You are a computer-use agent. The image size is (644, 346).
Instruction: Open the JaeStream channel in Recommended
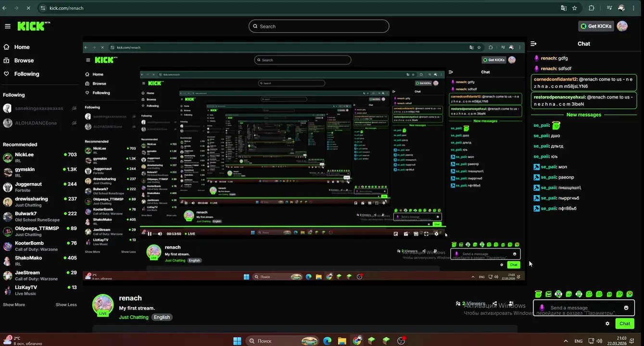(x=40, y=275)
